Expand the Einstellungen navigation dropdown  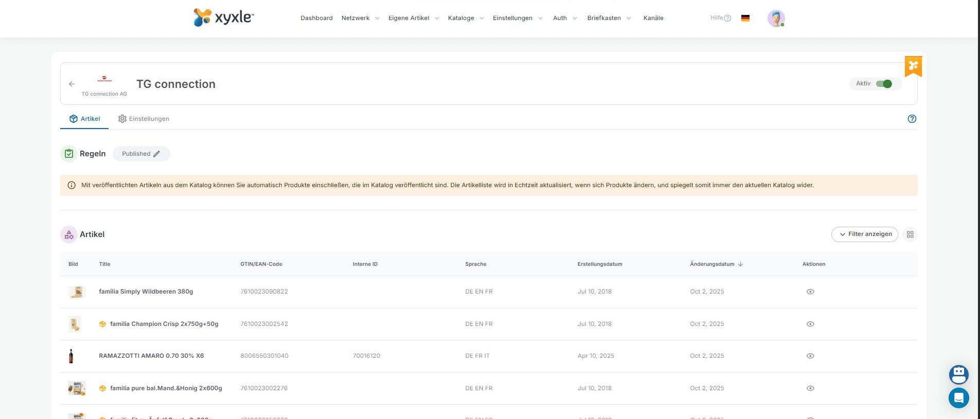click(x=518, y=18)
